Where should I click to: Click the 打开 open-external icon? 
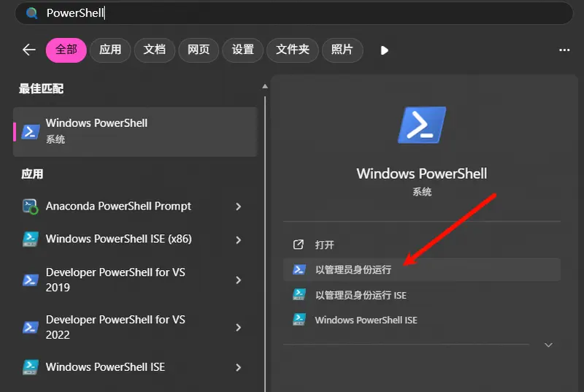click(x=299, y=245)
